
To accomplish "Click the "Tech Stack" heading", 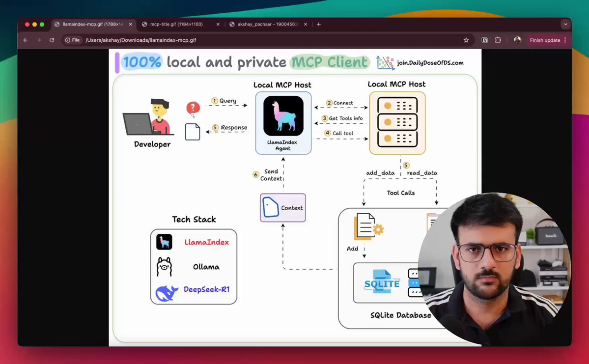I will tap(194, 220).
